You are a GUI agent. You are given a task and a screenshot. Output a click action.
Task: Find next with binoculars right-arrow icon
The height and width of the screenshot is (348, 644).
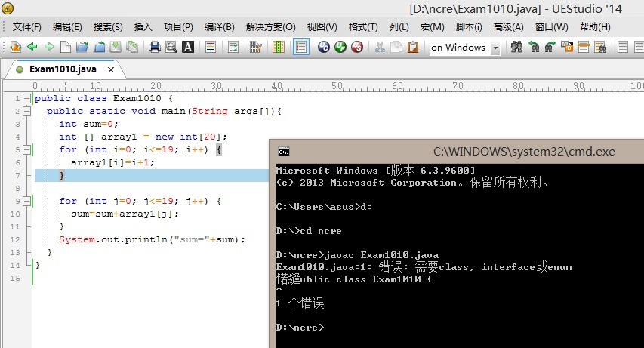(550, 47)
